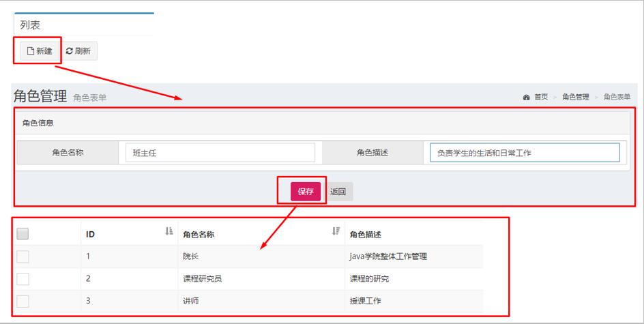Tick the checkbox for row 讲师
The width and height of the screenshot is (644, 324).
pyautogui.click(x=23, y=301)
